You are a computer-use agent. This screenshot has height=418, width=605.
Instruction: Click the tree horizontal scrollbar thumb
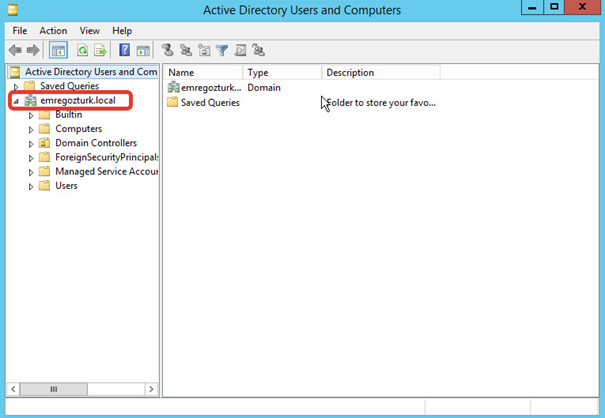pyautogui.click(x=54, y=389)
